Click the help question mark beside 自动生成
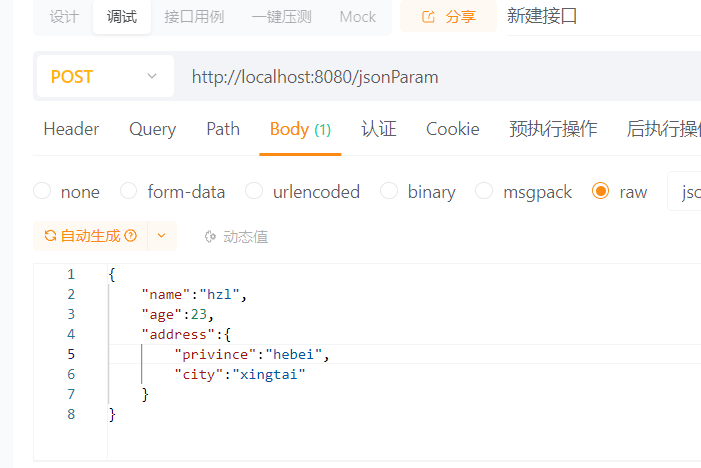Screen dimensions: 701x468 (131, 236)
